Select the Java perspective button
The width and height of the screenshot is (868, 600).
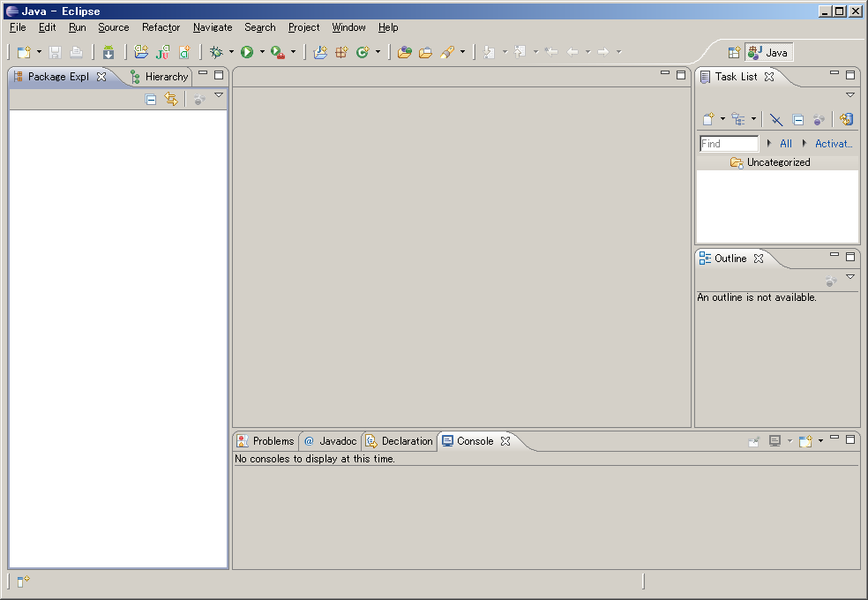[768, 53]
